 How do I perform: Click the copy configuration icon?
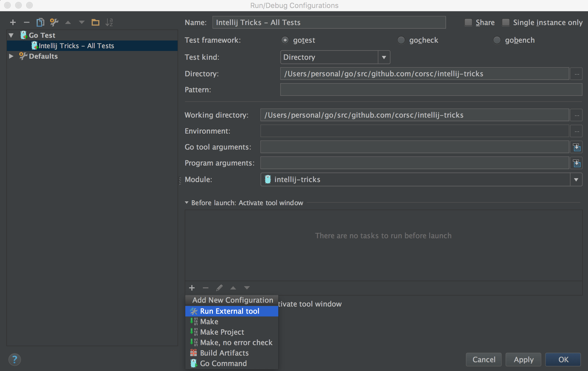[40, 22]
